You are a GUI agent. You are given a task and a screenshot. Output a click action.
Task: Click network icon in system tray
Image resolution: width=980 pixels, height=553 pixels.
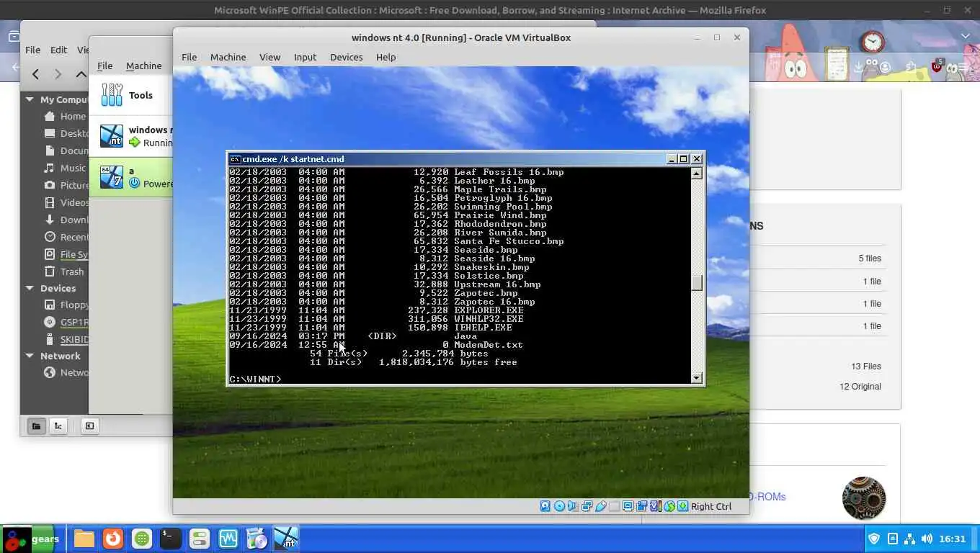(909, 539)
